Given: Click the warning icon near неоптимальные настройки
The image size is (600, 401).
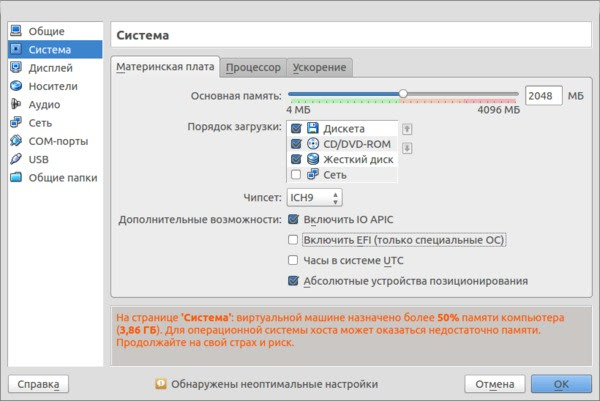Looking at the screenshot, I should 161,383.
